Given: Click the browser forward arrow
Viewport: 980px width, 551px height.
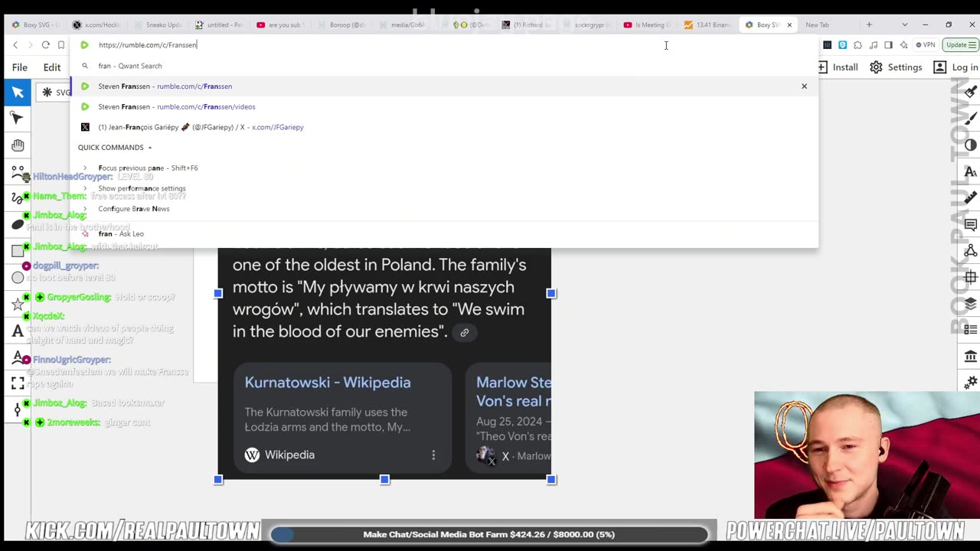Looking at the screenshot, I should [31, 45].
